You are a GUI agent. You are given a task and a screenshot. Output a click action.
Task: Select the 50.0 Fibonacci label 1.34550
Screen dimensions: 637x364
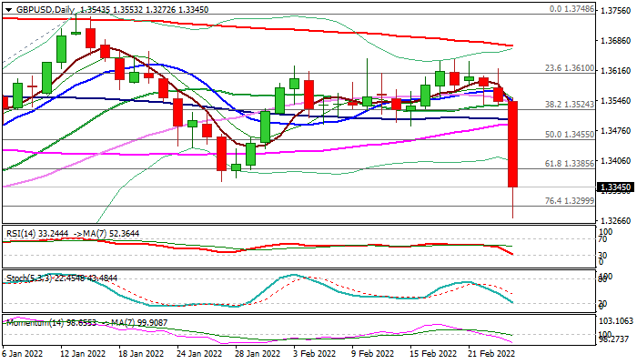(x=570, y=134)
